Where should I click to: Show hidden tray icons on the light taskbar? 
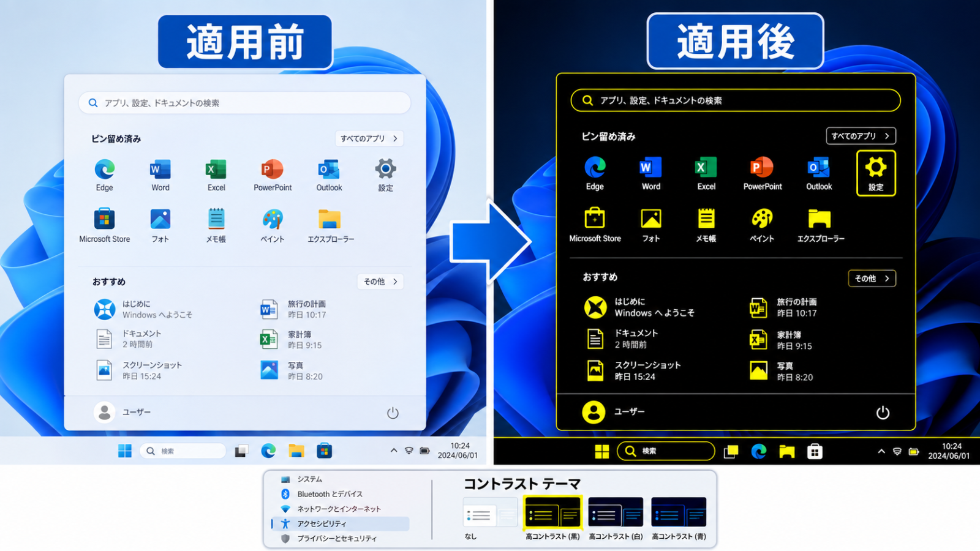pos(393,451)
